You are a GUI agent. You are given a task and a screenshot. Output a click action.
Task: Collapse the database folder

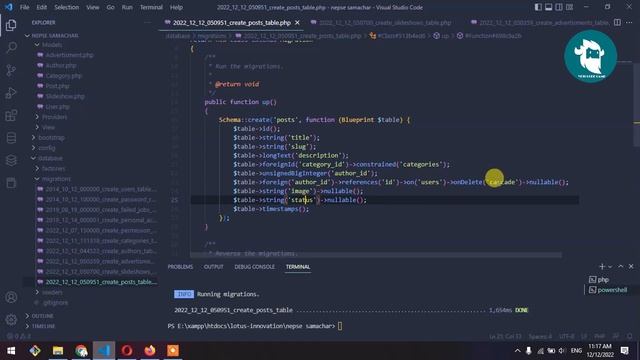click(x=50, y=158)
